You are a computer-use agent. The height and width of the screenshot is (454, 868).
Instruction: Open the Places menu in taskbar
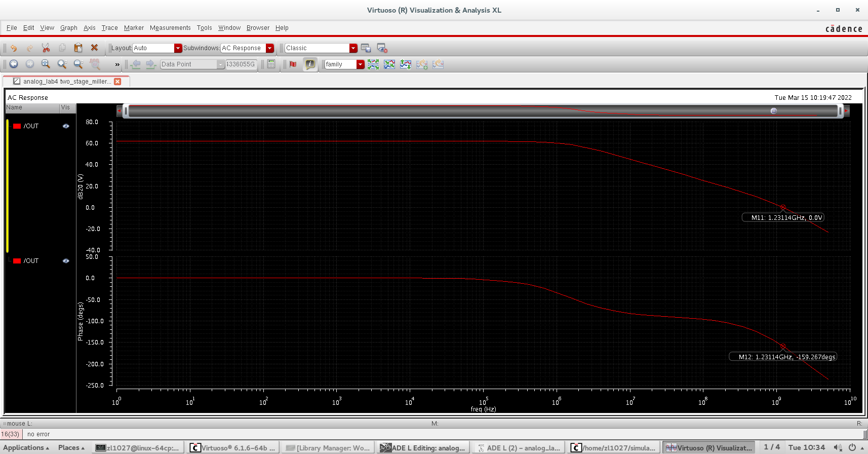[x=71, y=447]
